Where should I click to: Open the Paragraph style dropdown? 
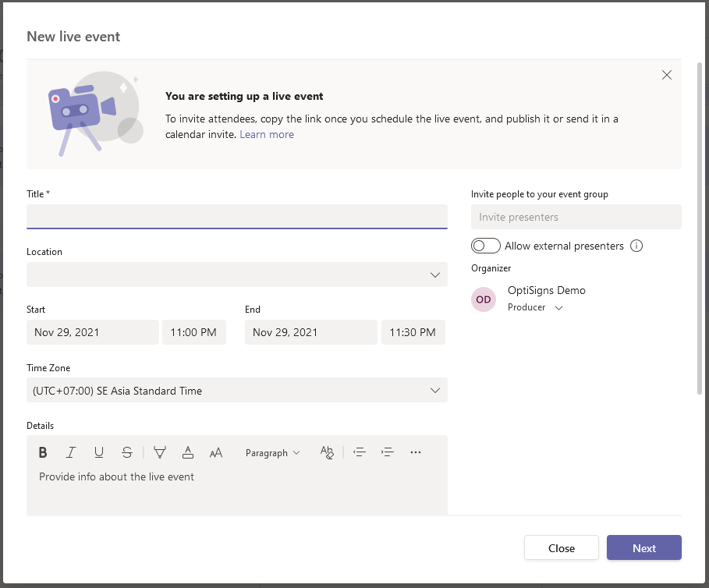pyautogui.click(x=272, y=452)
